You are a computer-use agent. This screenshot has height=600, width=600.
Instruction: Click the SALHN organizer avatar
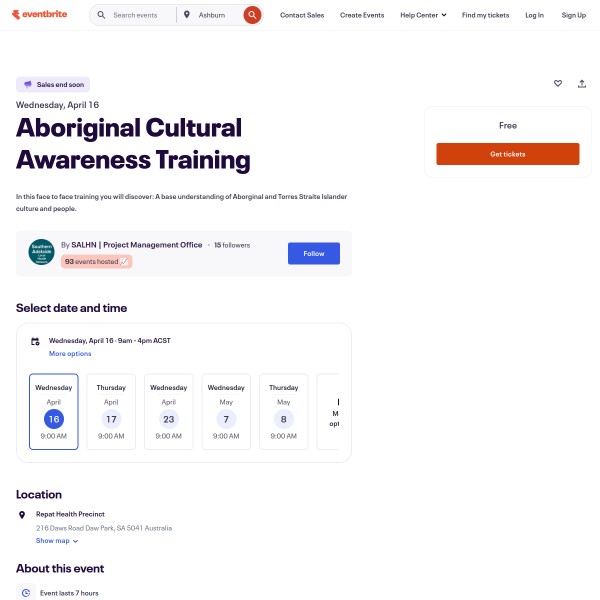[41, 253]
